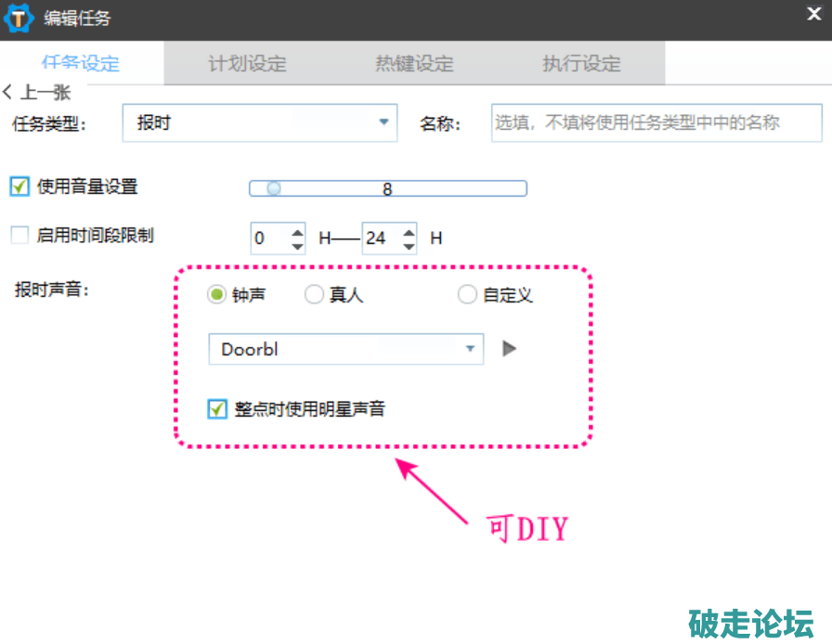Screen dimensions: 832x644
Task: Choose the 真人 voice radio option
Action: pyautogui.click(x=314, y=295)
